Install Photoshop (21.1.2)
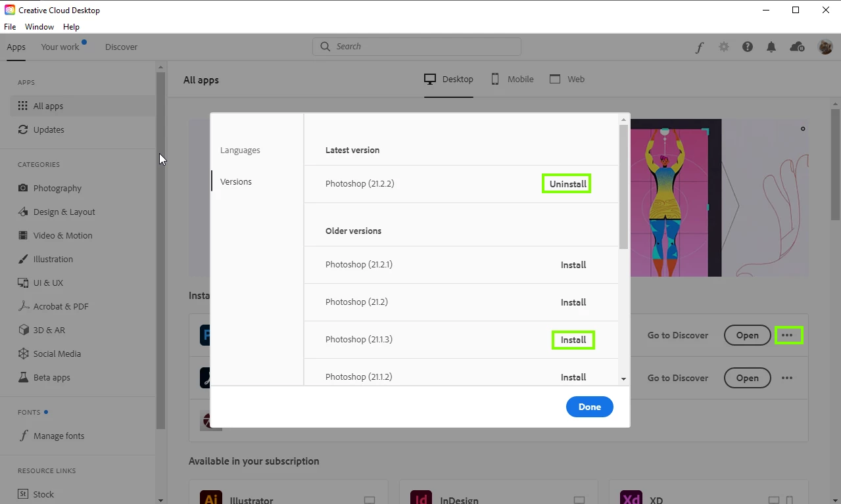 [x=573, y=378]
